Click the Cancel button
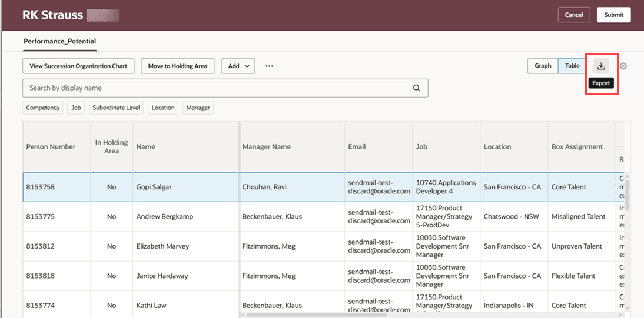644x318 pixels. pos(574,15)
